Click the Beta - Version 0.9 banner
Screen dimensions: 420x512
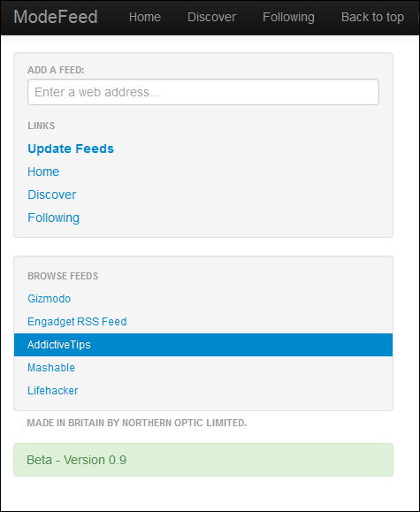click(x=203, y=460)
